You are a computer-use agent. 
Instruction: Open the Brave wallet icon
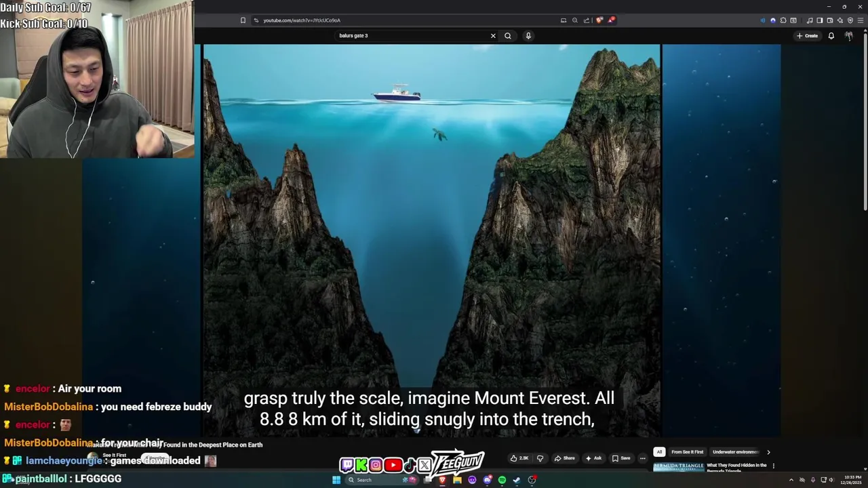(830, 20)
